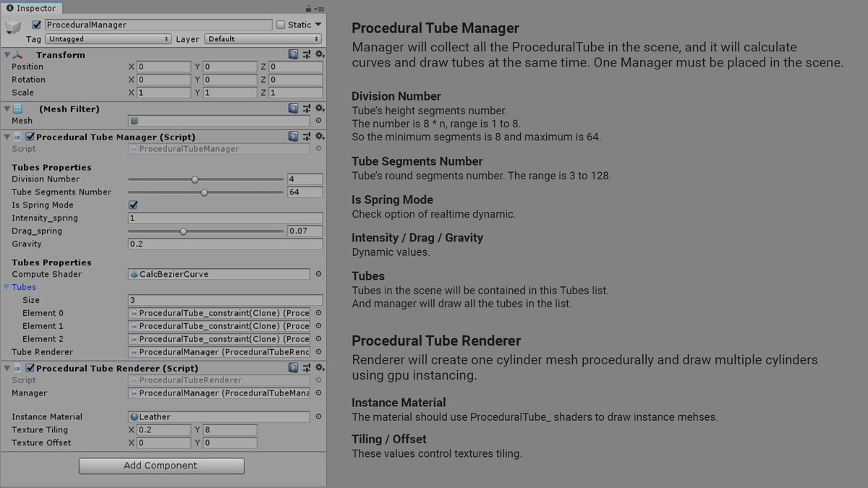Click object picker for Element 2
Image resolution: width=868 pixels, height=488 pixels.
tap(318, 339)
